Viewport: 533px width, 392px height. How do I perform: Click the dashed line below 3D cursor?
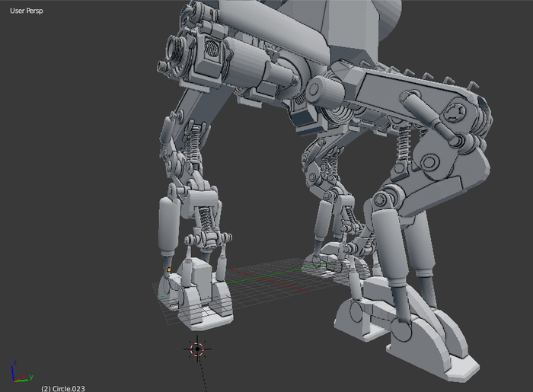coord(203,377)
